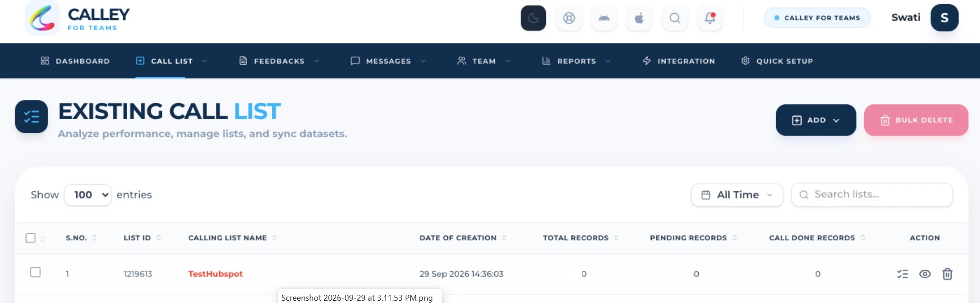This screenshot has height=303, width=980.
Task: Expand the Call List chevron
Action: coord(204,61)
